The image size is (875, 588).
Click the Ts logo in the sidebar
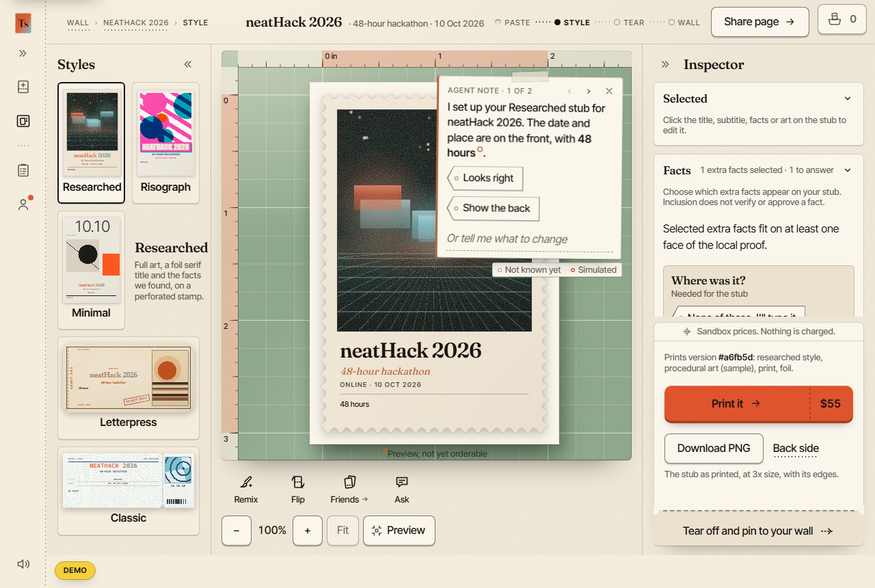tap(23, 23)
